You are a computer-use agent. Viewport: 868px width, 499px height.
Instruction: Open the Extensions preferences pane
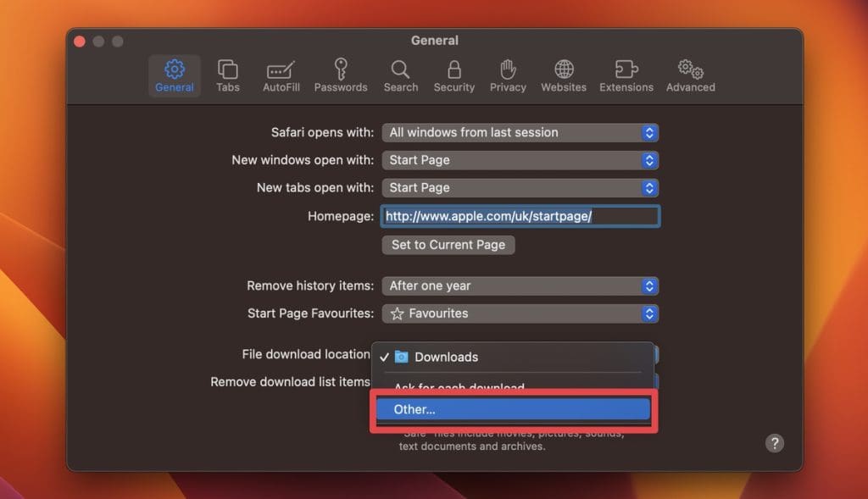[626, 75]
